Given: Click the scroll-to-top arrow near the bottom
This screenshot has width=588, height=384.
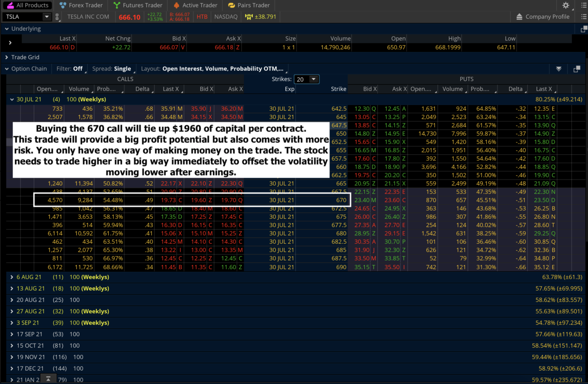Looking at the screenshot, I should [x=49, y=379].
